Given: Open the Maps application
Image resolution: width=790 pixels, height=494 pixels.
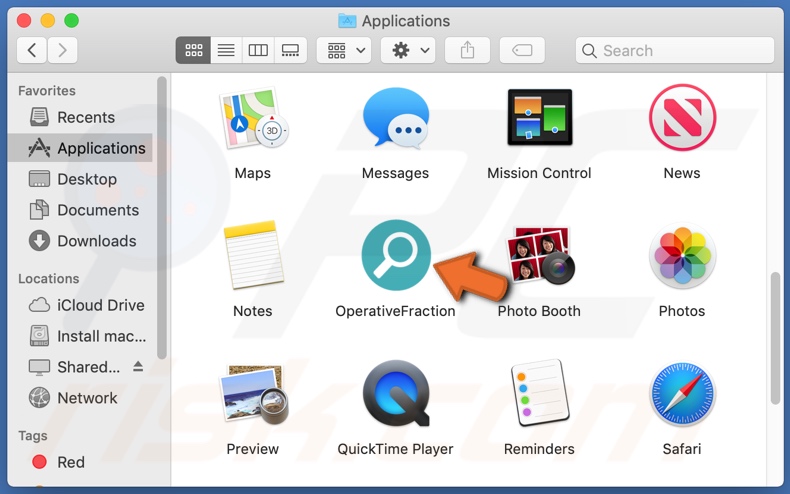Looking at the screenshot, I should [x=253, y=118].
